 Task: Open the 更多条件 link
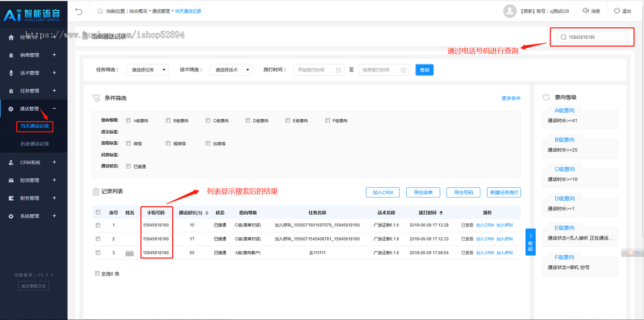pos(511,98)
